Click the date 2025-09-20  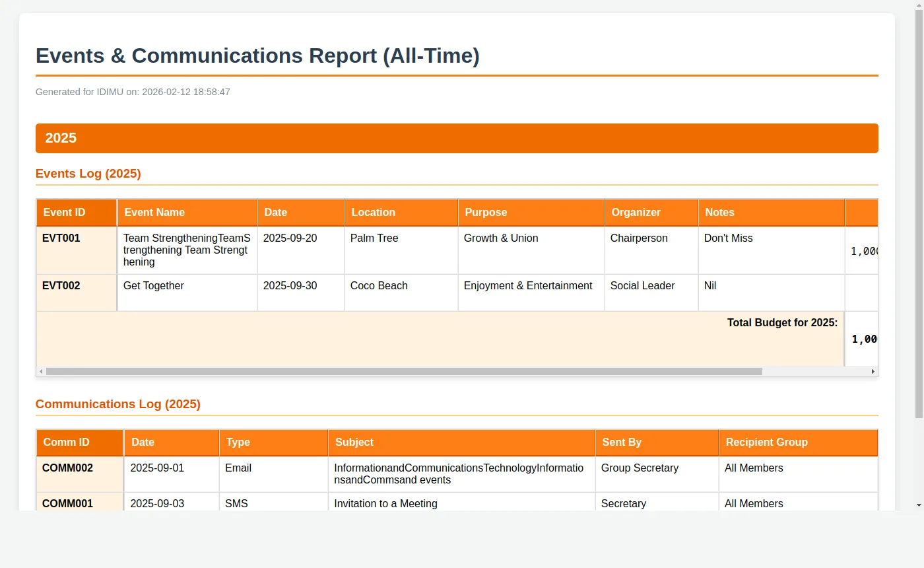tap(290, 238)
